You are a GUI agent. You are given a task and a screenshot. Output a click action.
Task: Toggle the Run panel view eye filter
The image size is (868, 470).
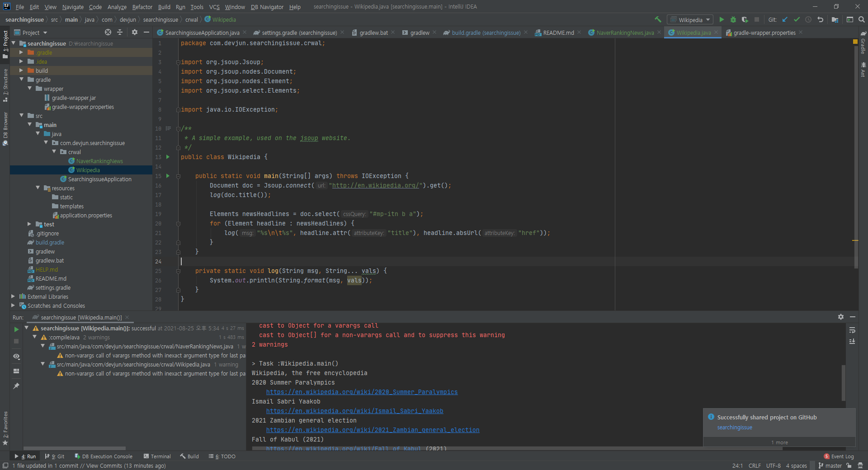16,356
